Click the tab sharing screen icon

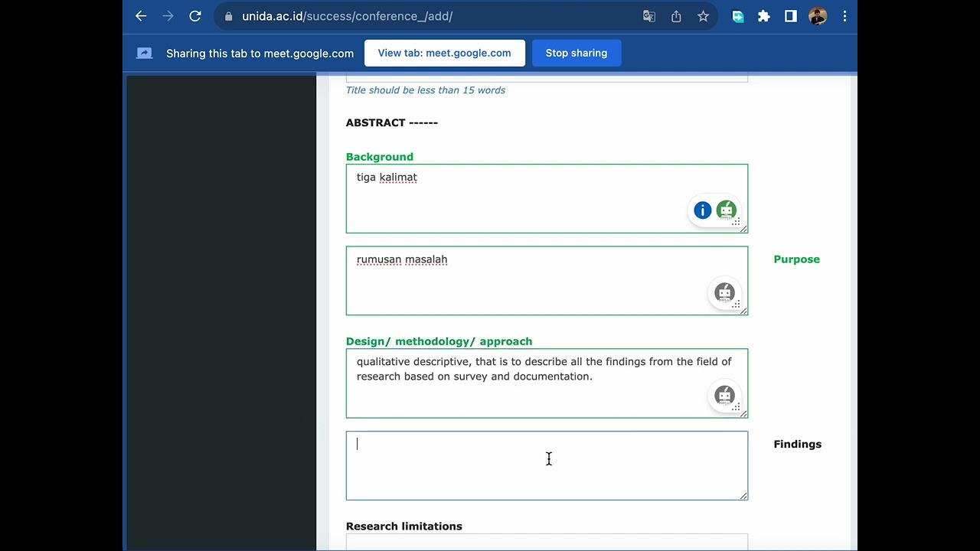click(145, 53)
